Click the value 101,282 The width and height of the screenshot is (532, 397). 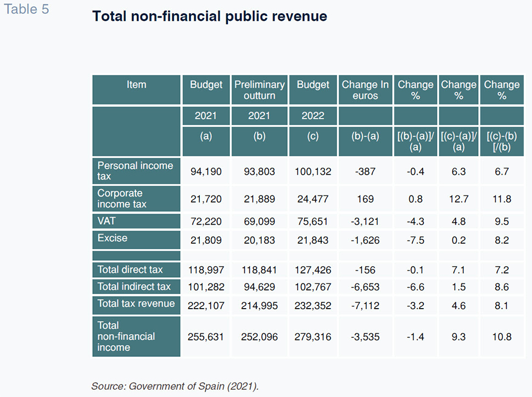pos(206,287)
